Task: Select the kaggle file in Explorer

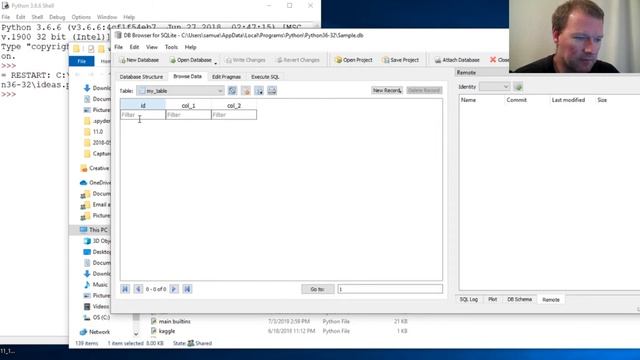Action: click(167, 331)
